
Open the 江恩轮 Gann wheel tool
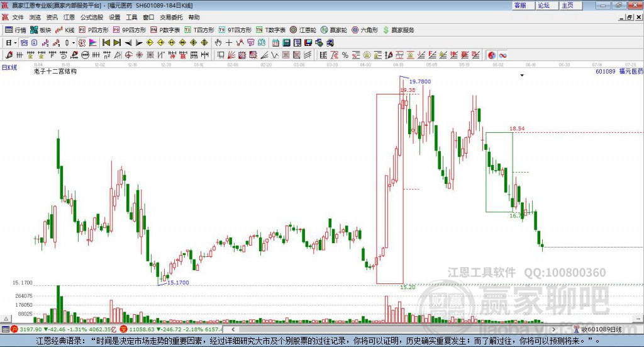303,30
